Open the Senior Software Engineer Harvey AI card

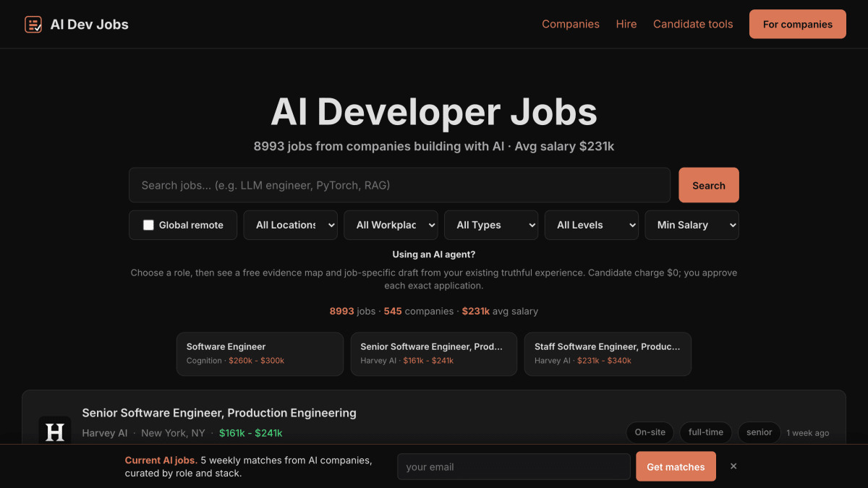434,354
